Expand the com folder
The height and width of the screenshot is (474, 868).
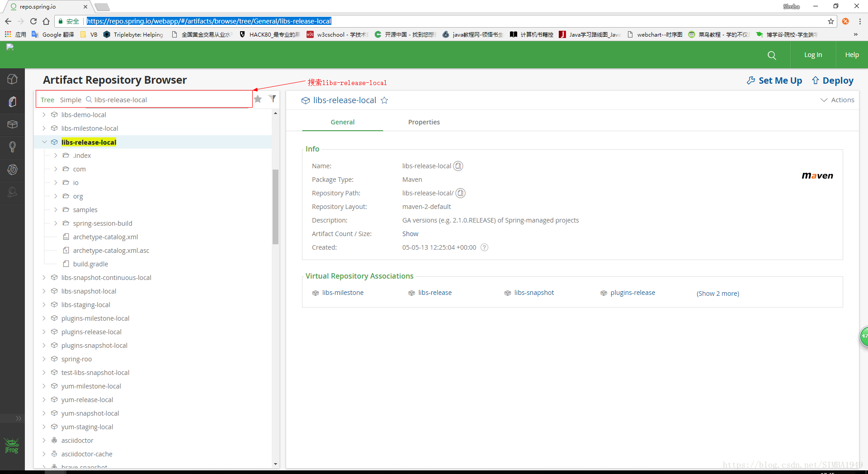click(x=56, y=169)
